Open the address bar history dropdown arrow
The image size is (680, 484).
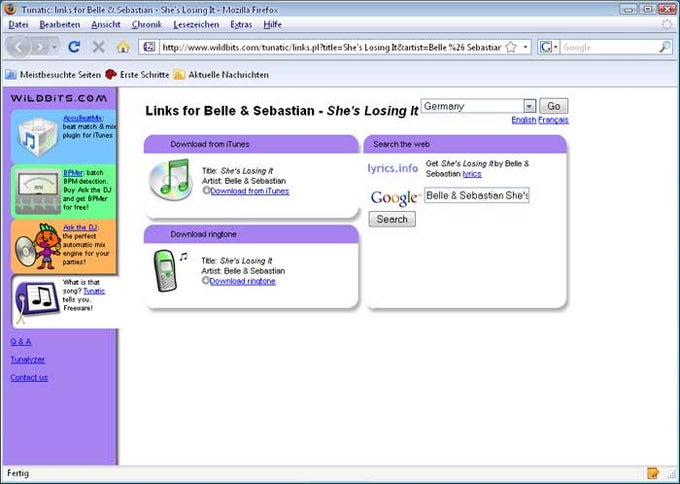click(525, 47)
